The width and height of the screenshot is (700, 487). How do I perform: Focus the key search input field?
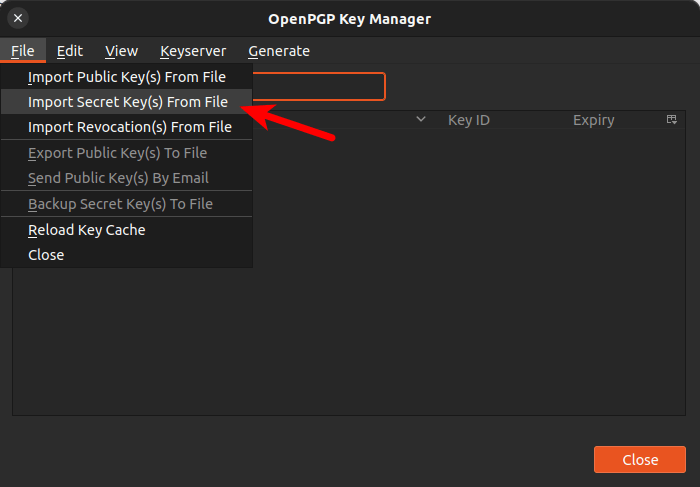click(318, 86)
